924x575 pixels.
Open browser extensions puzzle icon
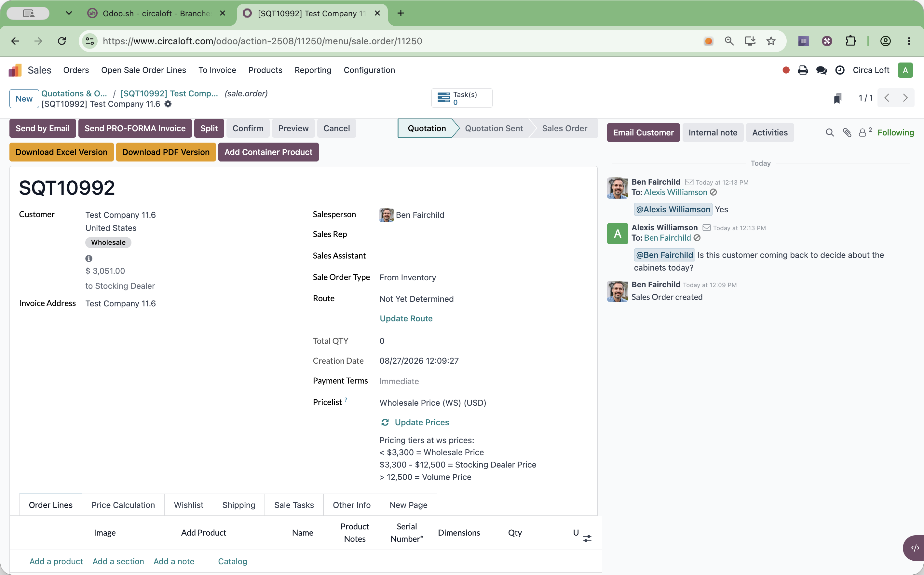851,41
